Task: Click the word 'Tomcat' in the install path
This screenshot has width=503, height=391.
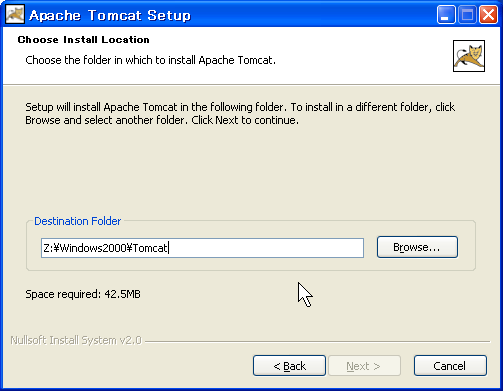Action: point(150,248)
